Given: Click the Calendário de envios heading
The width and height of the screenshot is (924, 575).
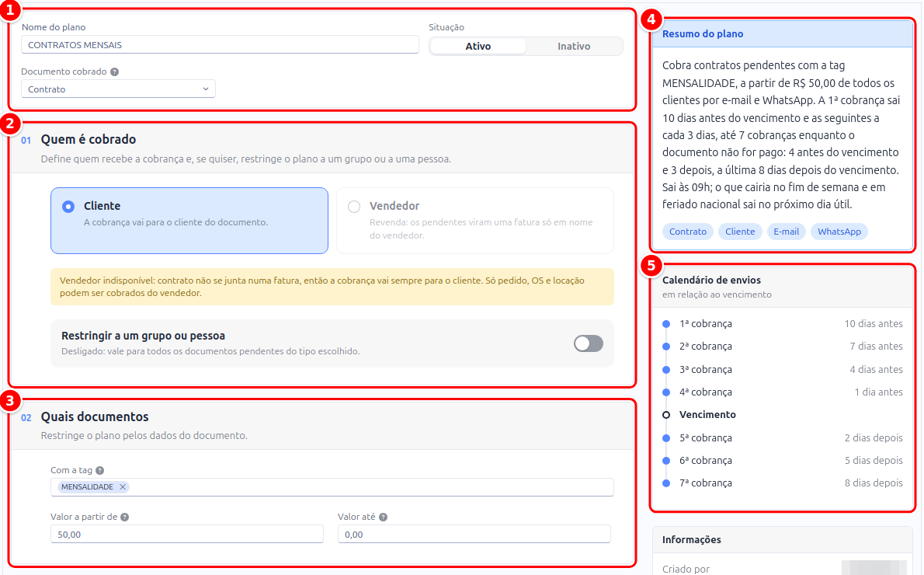Looking at the screenshot, I should pyautogui.click(x=711, y=281).
